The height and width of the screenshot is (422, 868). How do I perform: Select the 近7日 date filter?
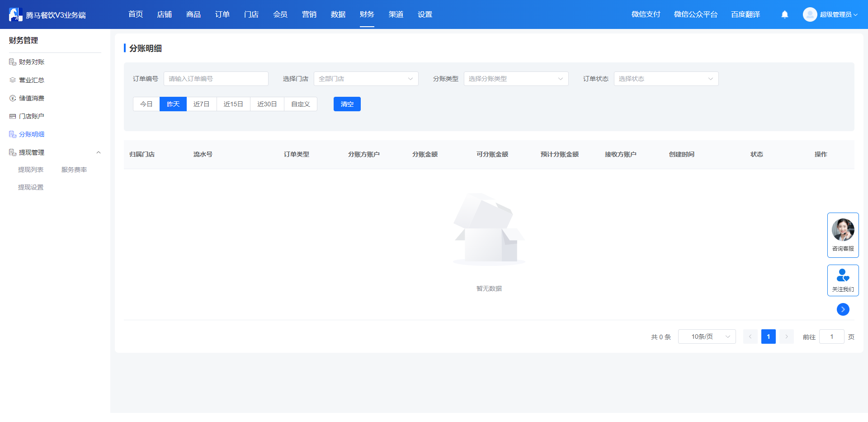point(202,104)
